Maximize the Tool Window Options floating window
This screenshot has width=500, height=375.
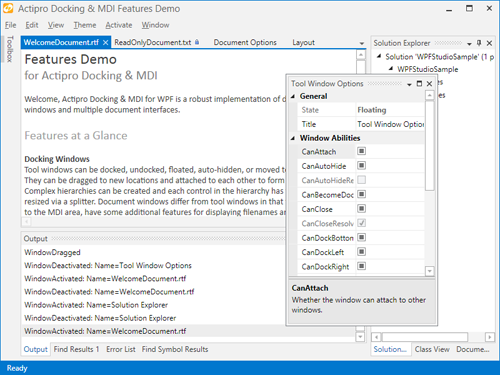(x=419, y=84)
